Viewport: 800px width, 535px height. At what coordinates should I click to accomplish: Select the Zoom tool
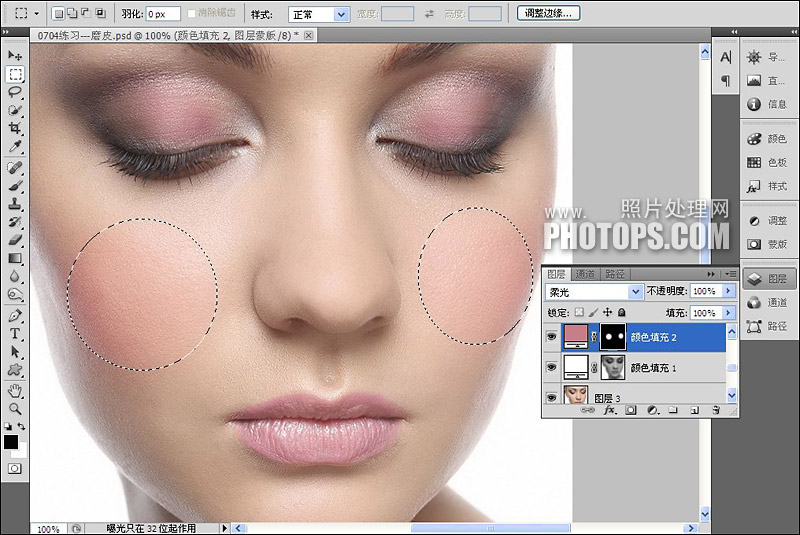pyautogui.click(x=15, y=409)
